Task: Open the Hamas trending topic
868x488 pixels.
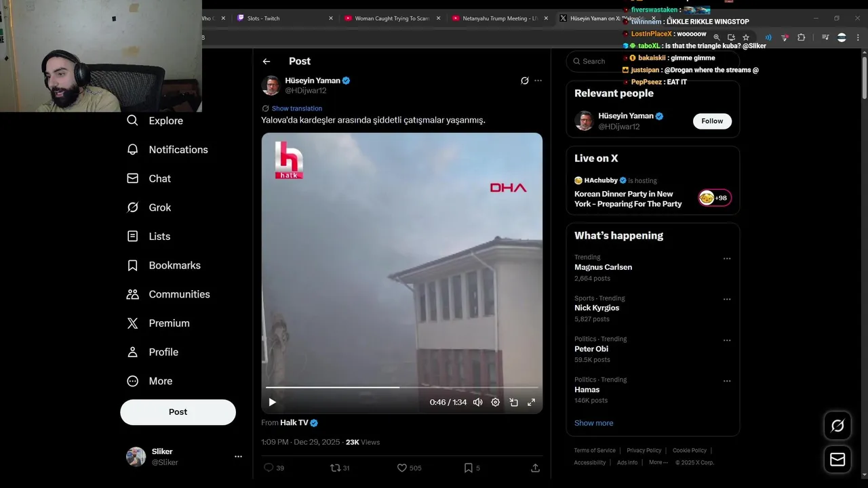Action: pyautogui.click(x=587, y=390)
